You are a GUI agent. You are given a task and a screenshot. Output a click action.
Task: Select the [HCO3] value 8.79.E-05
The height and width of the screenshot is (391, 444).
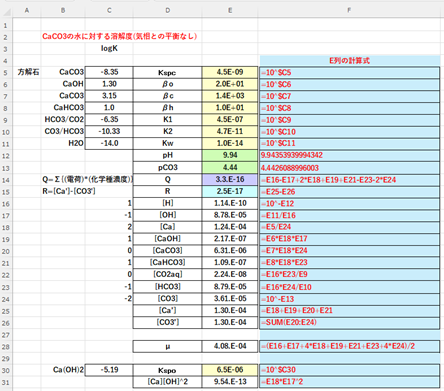click(x=230, y=287)
